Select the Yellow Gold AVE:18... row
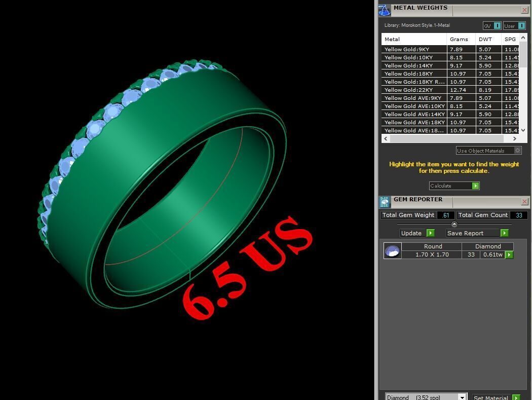 coord(450,130)
